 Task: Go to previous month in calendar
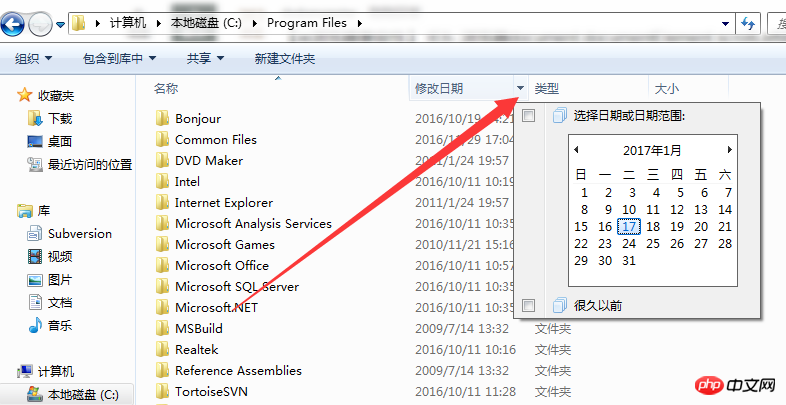pos(576,149)
